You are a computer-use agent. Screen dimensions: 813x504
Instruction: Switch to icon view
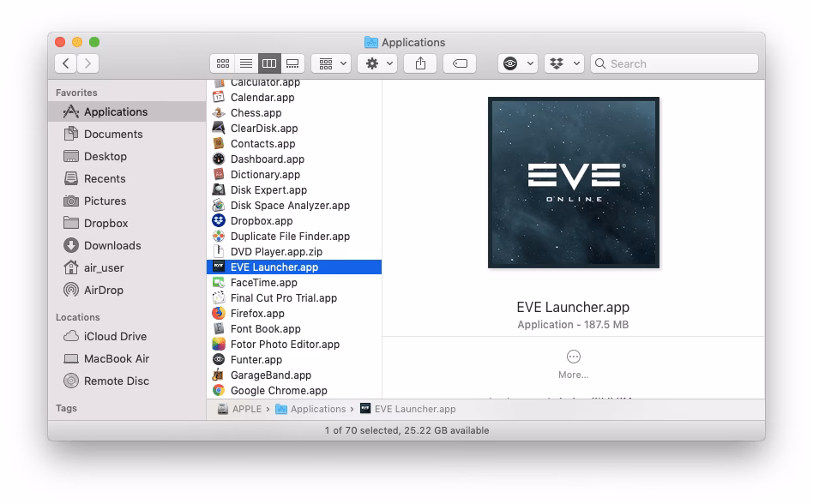[x=223, y=63]
